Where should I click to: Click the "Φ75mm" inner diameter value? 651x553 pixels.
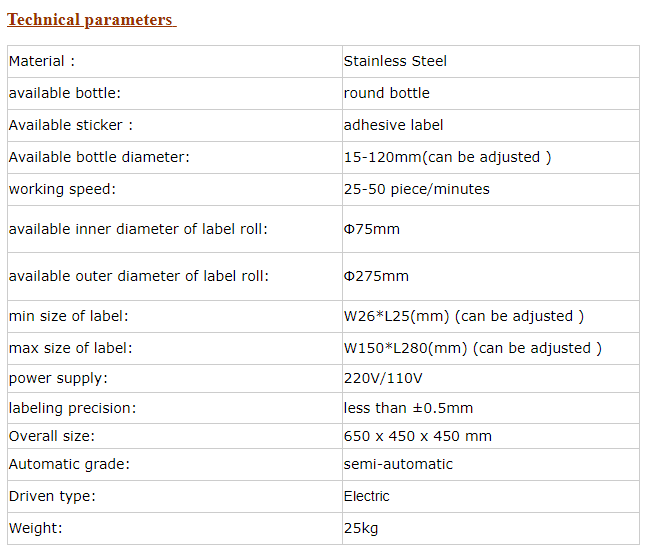[371, 229]
